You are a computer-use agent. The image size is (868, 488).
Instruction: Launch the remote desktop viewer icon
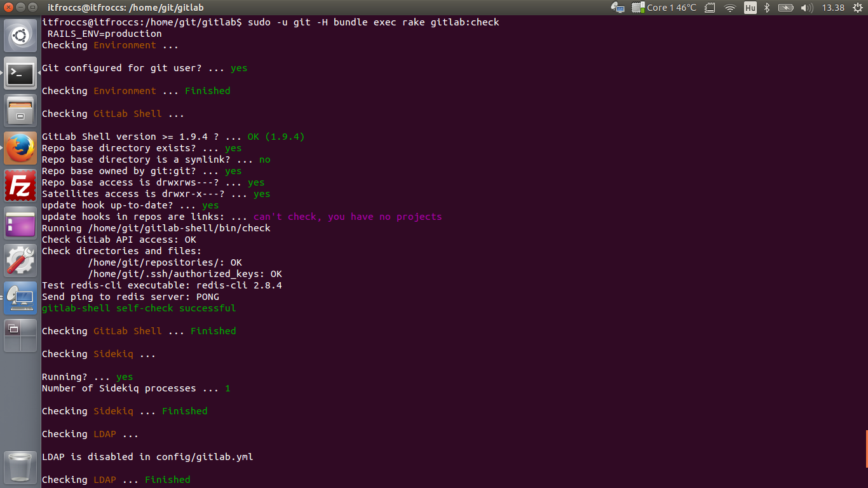click(20, 298)
